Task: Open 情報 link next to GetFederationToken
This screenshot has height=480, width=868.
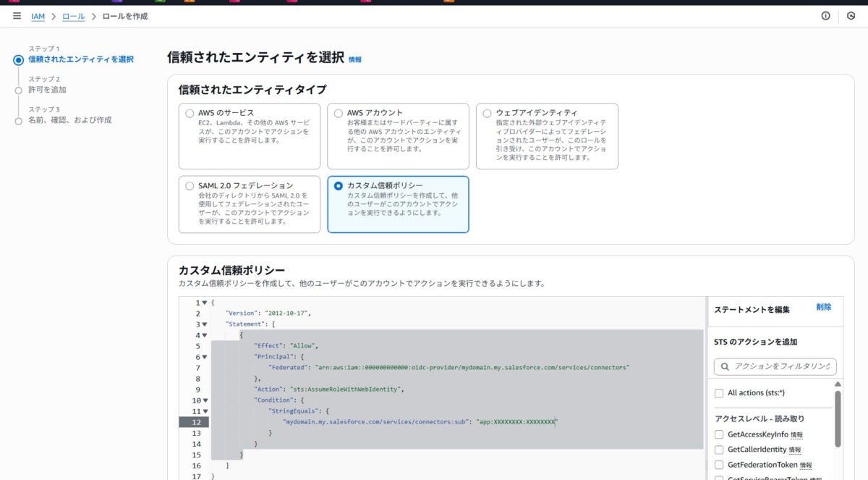Action: pos(806,466)
